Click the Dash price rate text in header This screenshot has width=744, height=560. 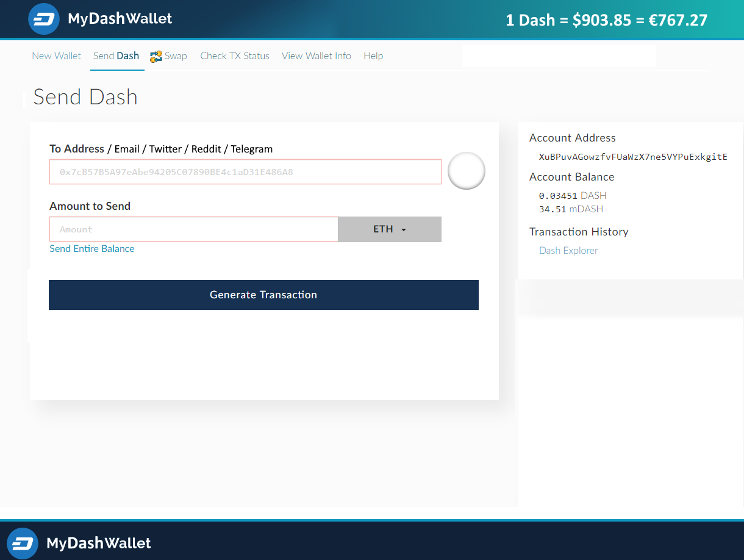[607, 20]
